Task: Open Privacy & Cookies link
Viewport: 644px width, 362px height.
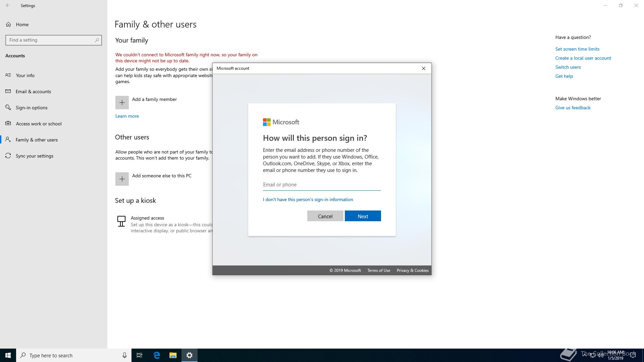Action: [412, 270]
